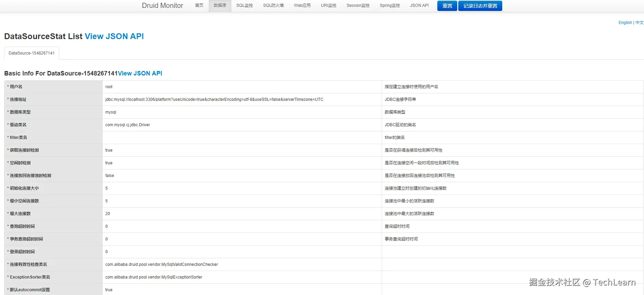Click the 连接池中最小的活跃连接数 description
This screenshot has width=644, height=295.
click(x=410, y=201)
